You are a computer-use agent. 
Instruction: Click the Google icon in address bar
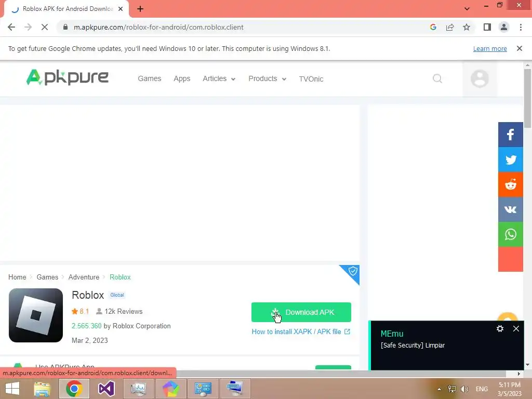point(433,27)
